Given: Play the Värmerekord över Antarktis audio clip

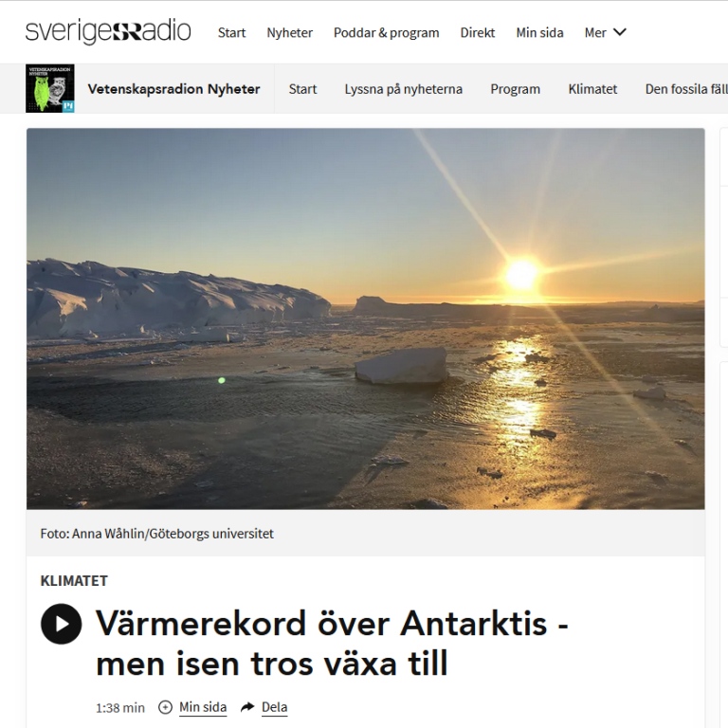Looking at the screenshot, I should [62, 624].
